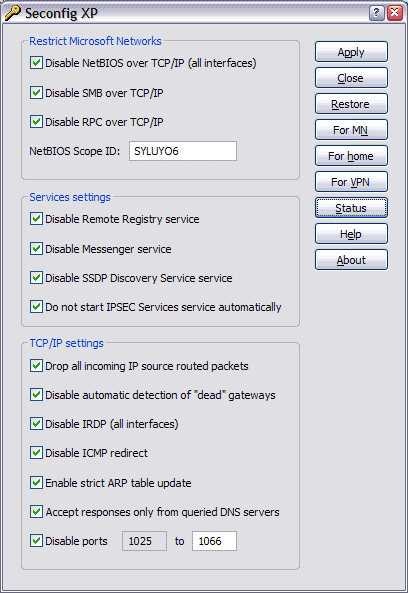The height and width of the screenshot is (593, 408).
Task: Uncheck Disable NetBIOS over TCP/IP
Action: 36,63
